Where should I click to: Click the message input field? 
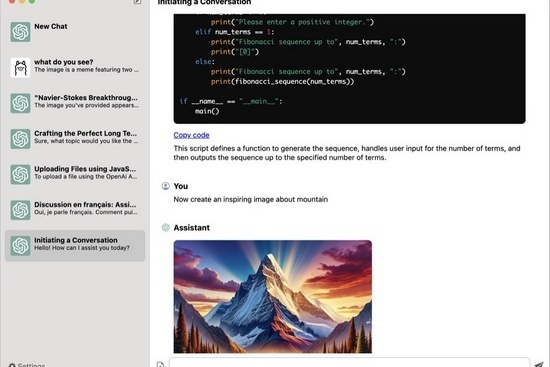pos(349,362)
